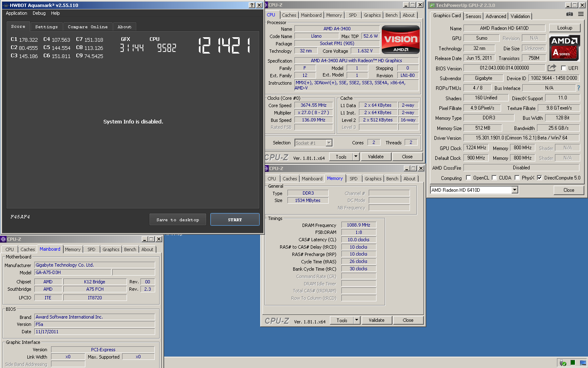
Task: Click the AMD CrossFire Disabled field
Action: pos(521,168)
